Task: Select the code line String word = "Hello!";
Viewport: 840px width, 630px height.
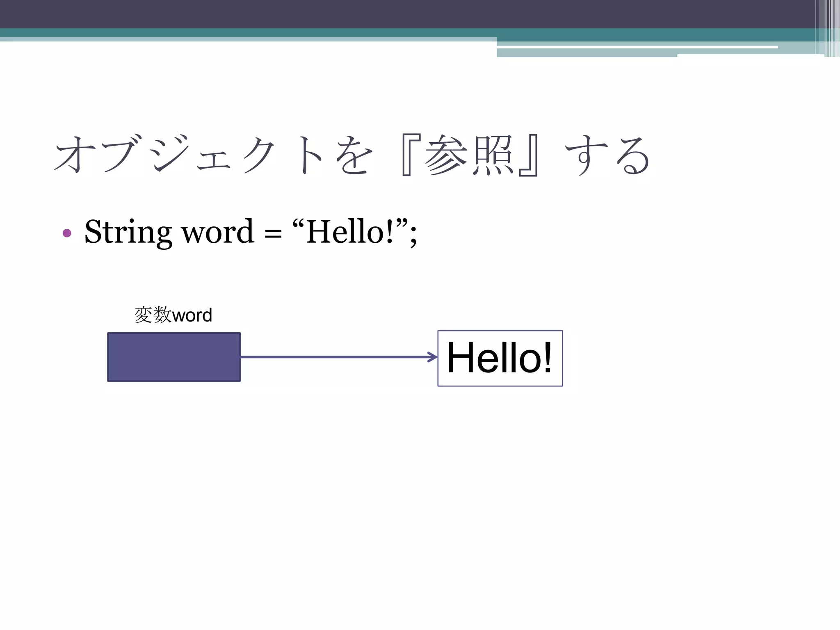Action: [251, 232]
